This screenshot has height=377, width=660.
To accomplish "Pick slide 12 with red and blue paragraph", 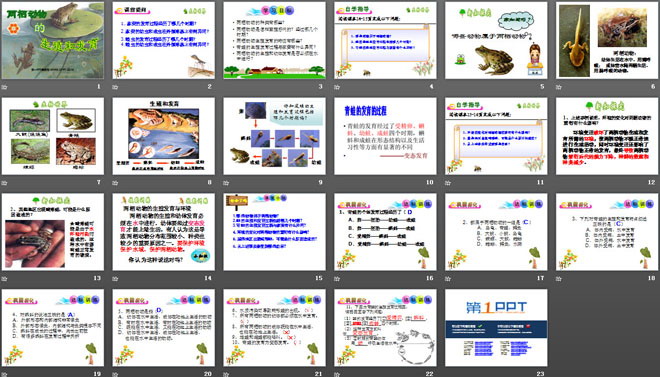I will point(607,136).
